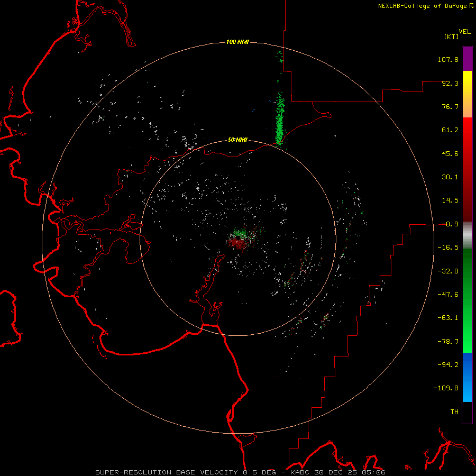Click the 50 NMI range ring label

click(x=237, y=140)
